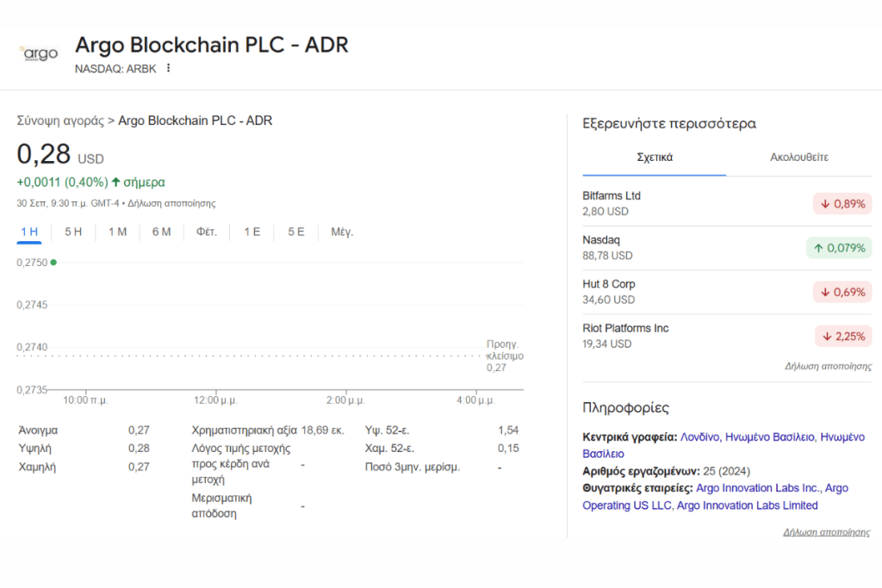Click the Ποσό 3μην. μερίσμ. label
The image size is (882, 588).
(x=413, y=467)
